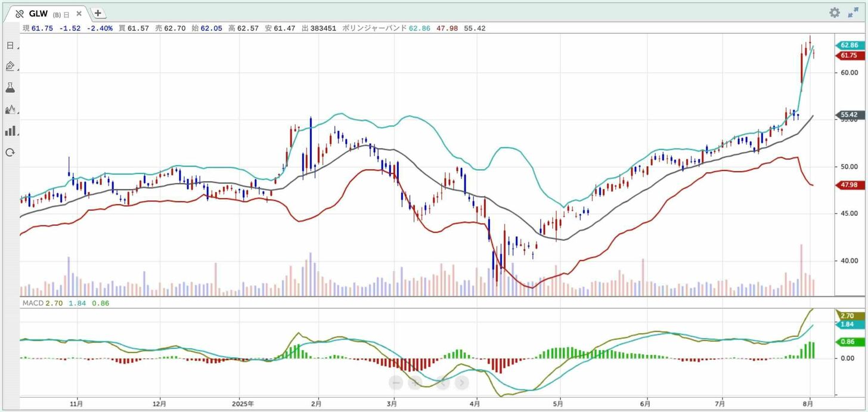Viewport: 868px width, 412px height.
Task: Open the bar chart indicators icon
Action: tap(10, 131)
